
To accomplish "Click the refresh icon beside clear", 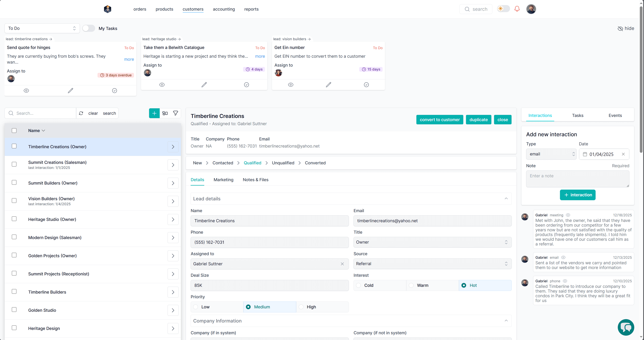I will (x=81, y=113).
